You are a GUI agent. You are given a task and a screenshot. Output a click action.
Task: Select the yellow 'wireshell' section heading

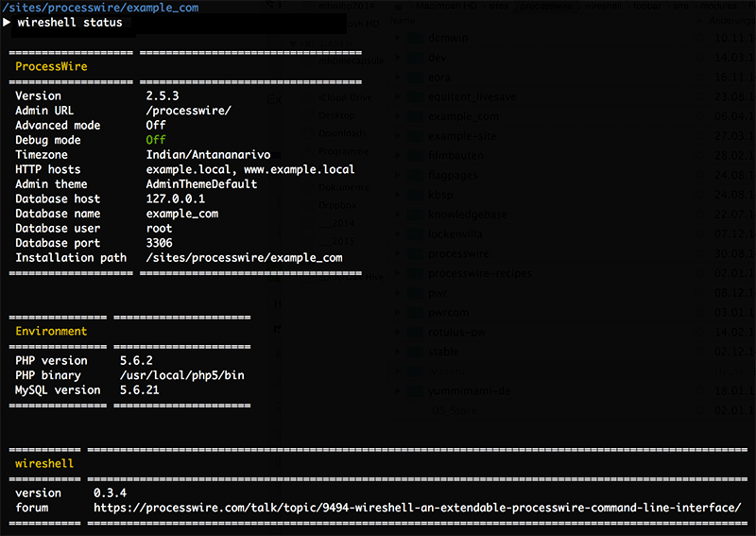tap(44, 463)
